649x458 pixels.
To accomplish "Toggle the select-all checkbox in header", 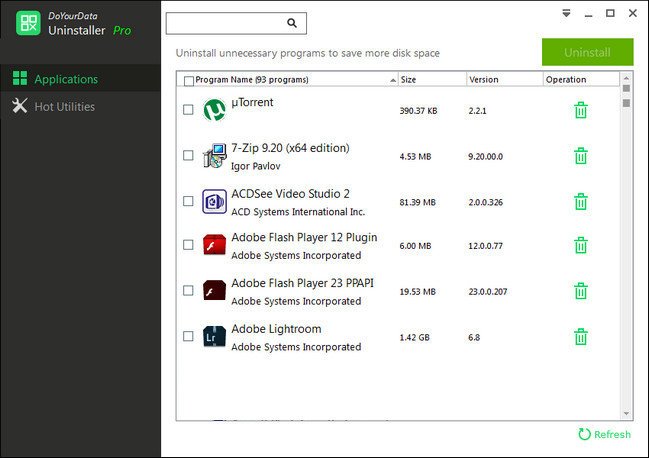I will pyautogui.click(x=189, y=81).
